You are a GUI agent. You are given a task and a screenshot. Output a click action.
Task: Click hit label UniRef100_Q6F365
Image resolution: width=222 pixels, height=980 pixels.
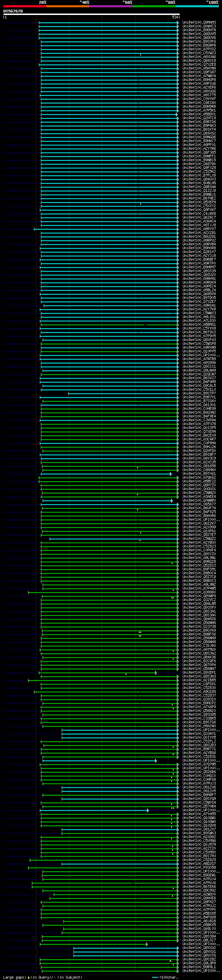199,153
